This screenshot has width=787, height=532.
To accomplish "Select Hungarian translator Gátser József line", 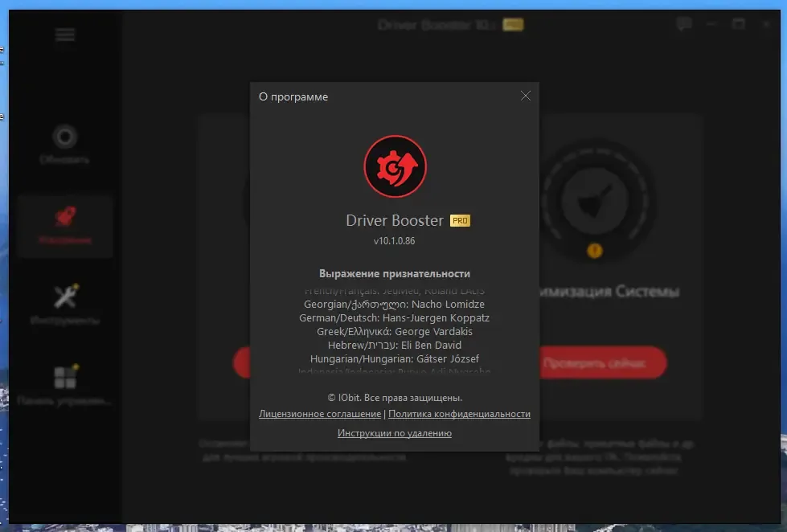I will [x=395, y=359].
